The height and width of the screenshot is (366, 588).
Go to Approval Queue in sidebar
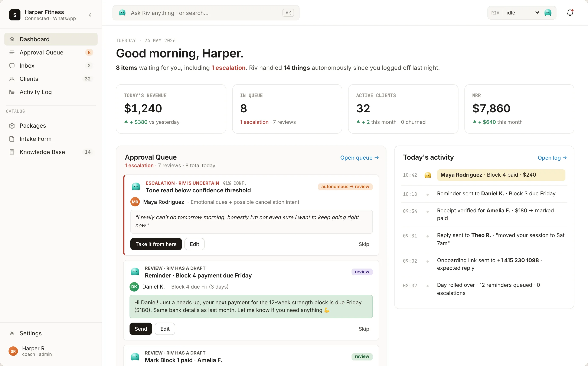pos(51,53)
